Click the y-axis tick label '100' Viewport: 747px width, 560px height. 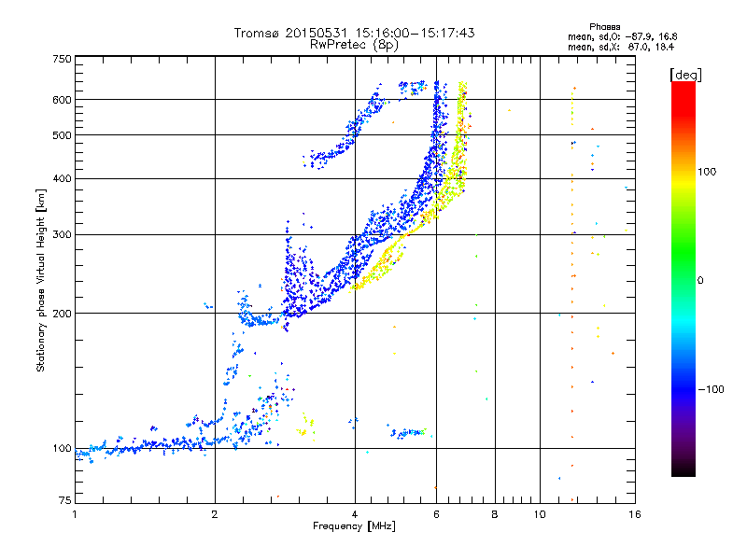[x=62, y=448]
